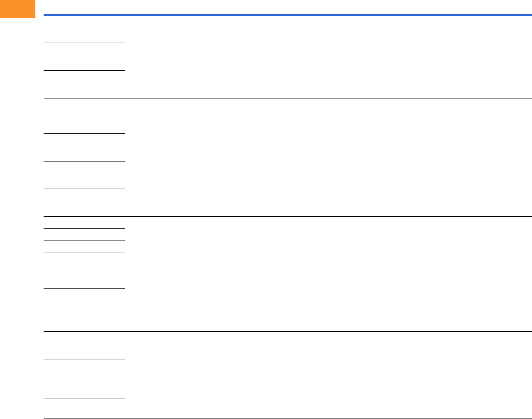Select second blank label cell of first section

[x=84, y=57]
